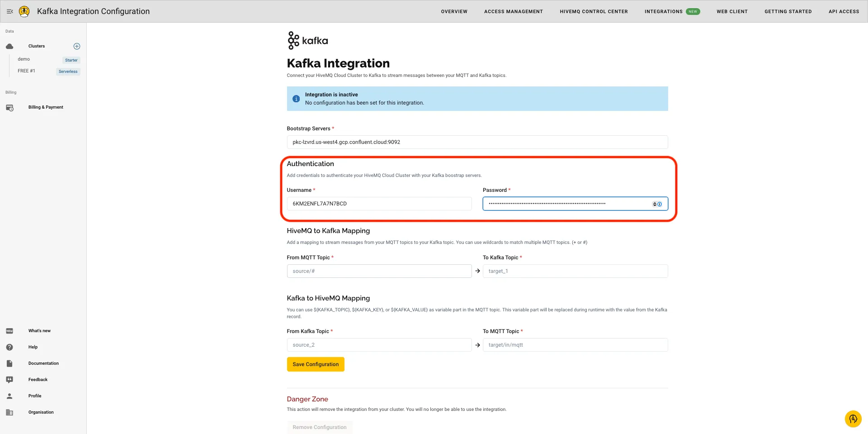Focus the To MQTT Topic field
The height and width of the screenshot is (434, 868).
tap(575, 345)
